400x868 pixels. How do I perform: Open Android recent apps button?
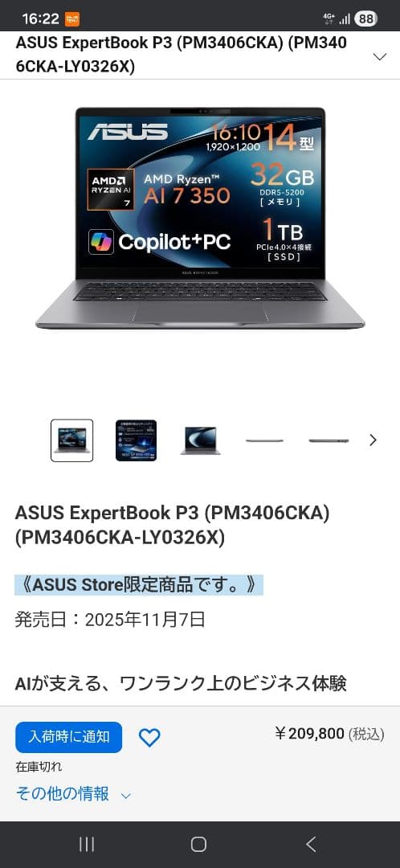(x=86, y=844)
